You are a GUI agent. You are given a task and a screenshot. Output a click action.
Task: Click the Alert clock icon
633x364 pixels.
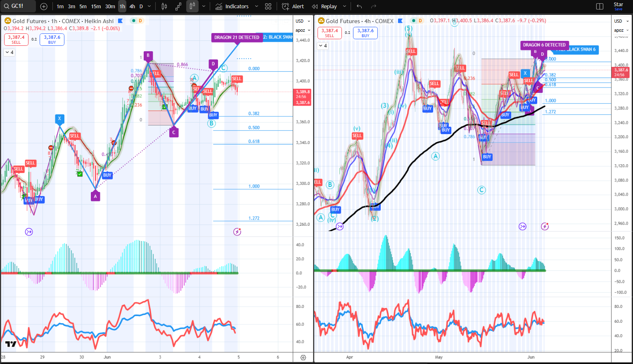tap(285, 6)
